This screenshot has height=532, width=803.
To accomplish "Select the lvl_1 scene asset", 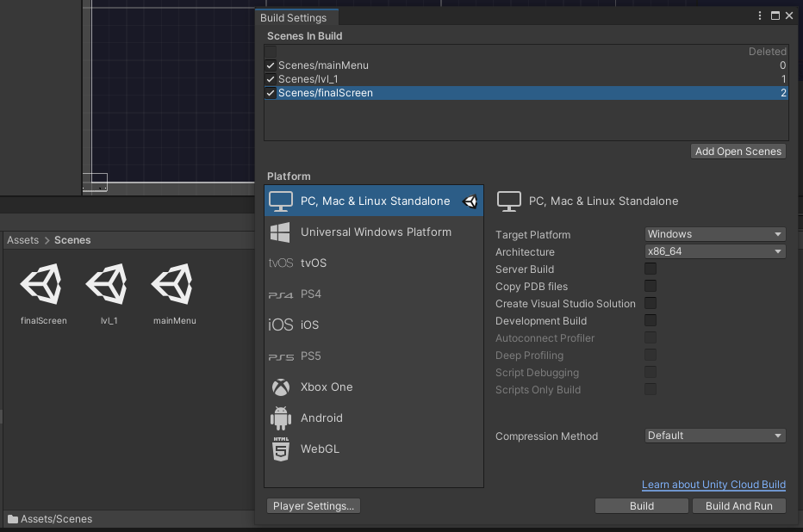I will coord(109,294).
